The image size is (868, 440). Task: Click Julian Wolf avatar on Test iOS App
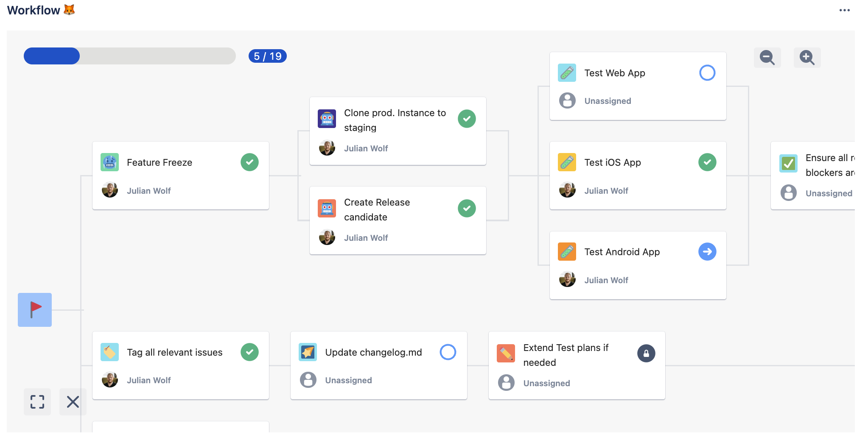tap(567, 190)
